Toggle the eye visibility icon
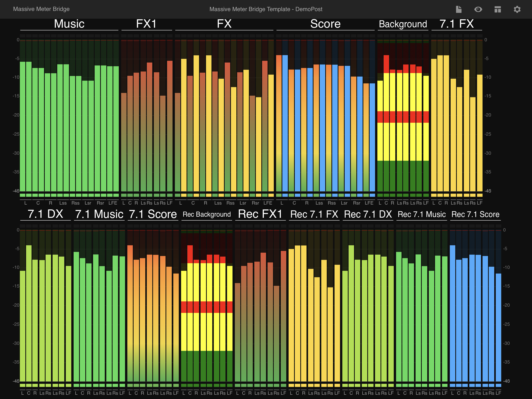The width and height of the screenshot is (532, 399). tap(478, 9)
